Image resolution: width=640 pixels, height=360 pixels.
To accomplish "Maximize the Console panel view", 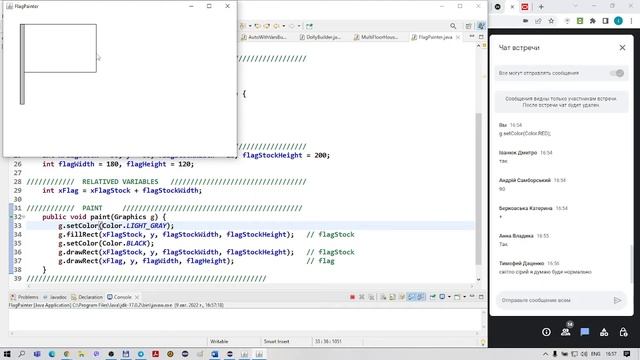I will click(481, 297).
